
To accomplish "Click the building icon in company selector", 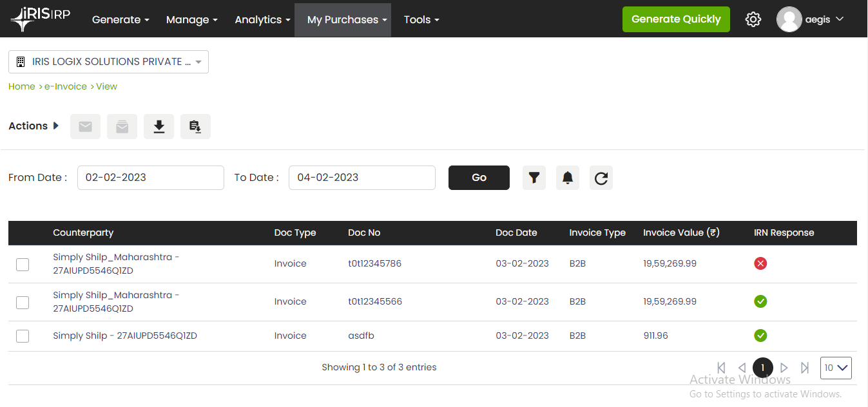I will click(x=20, y=62).
